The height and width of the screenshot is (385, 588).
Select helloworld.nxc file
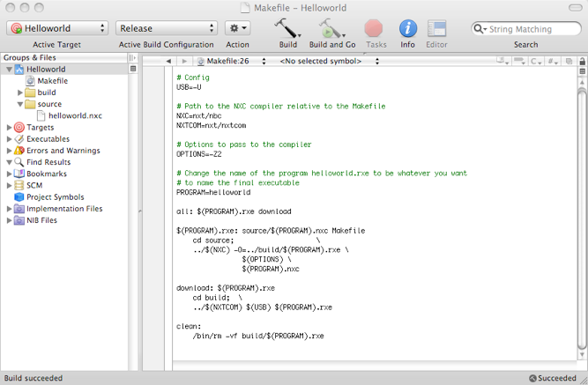(75, 115)
